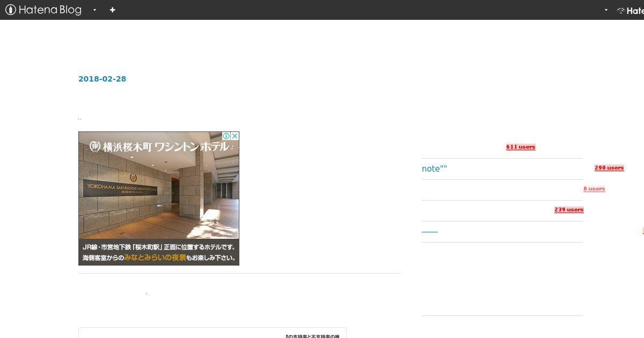Viewport: 644px width, 338px height.
Task: Click the 8 users bookmark count
Action: coord(594,189)
